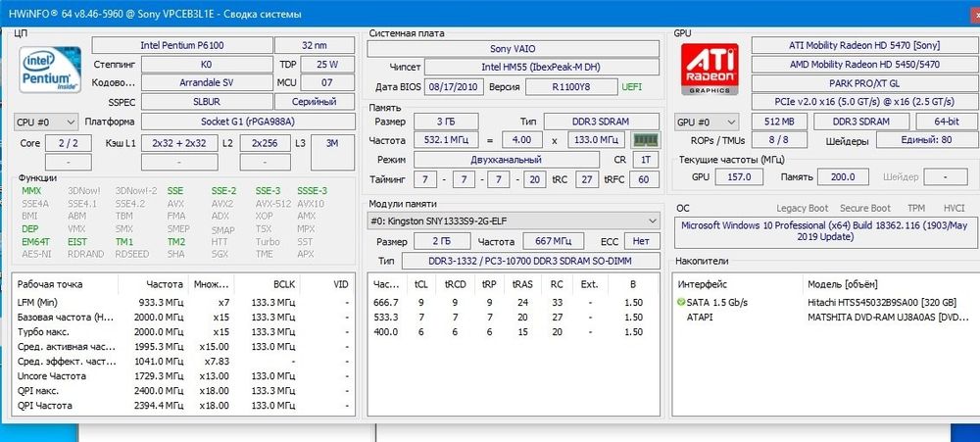
Task: Click the MCU 07 value
Action: 327,82
